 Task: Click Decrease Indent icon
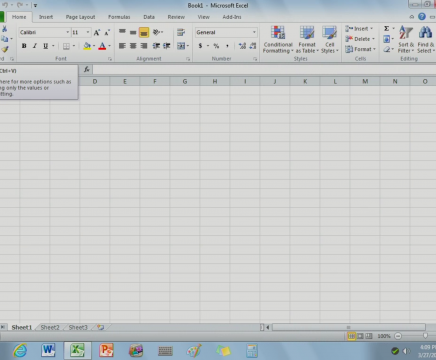[x=156, y=46]
